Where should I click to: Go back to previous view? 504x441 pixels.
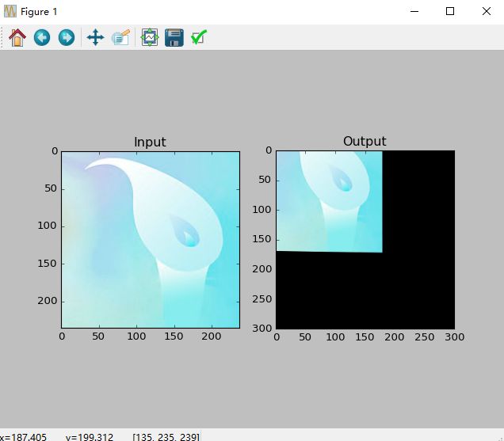coord(42,37)
